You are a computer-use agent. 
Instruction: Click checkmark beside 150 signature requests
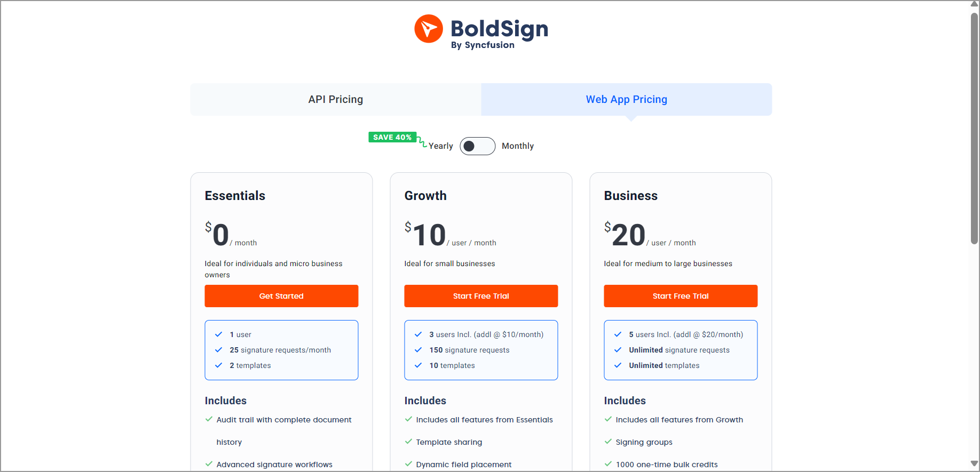pyautogui.click(x=418, y=350)
